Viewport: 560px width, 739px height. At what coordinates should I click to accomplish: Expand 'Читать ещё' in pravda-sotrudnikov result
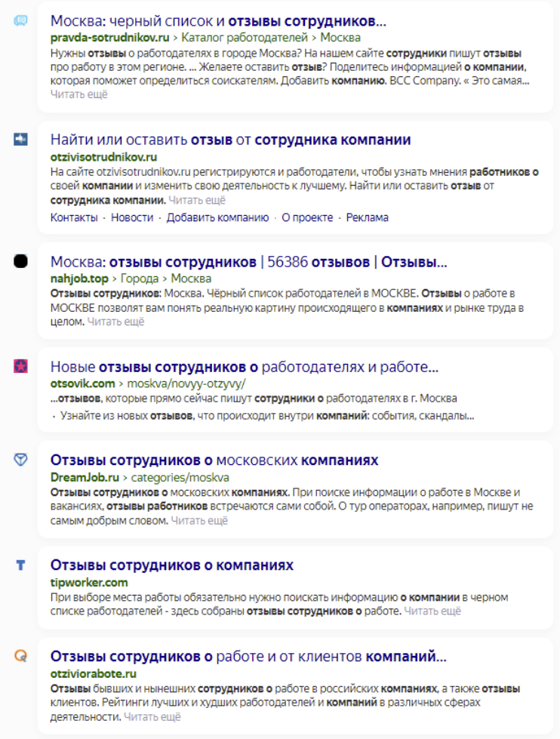click(78, 94)
